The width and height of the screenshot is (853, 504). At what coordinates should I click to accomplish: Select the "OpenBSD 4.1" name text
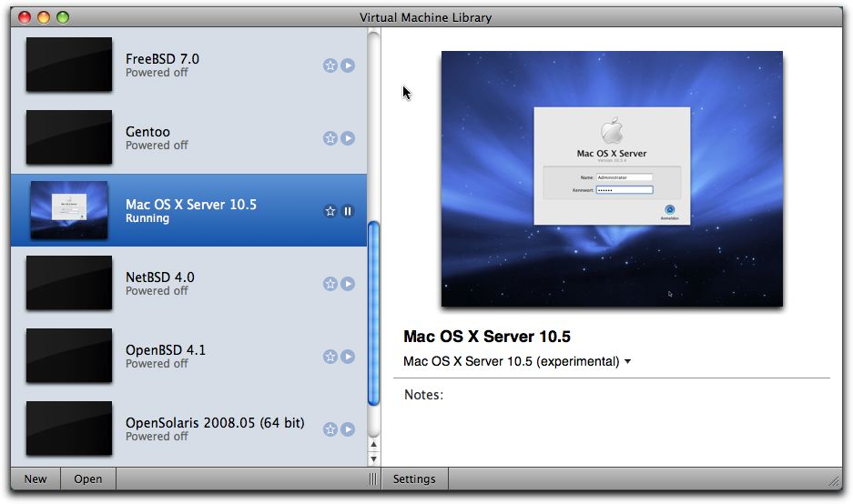[x=166, y=350]
